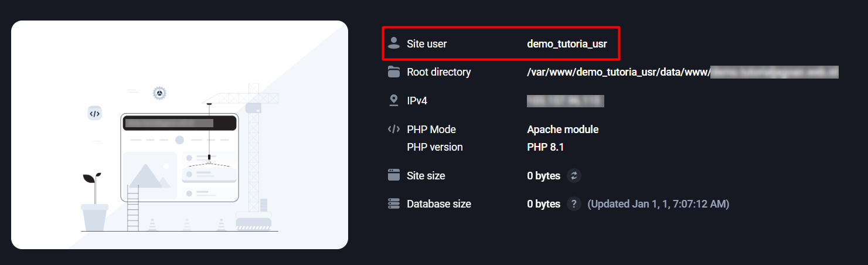
Task: Click the blurred IPv4 address value
Action: [x=565, y=101]
